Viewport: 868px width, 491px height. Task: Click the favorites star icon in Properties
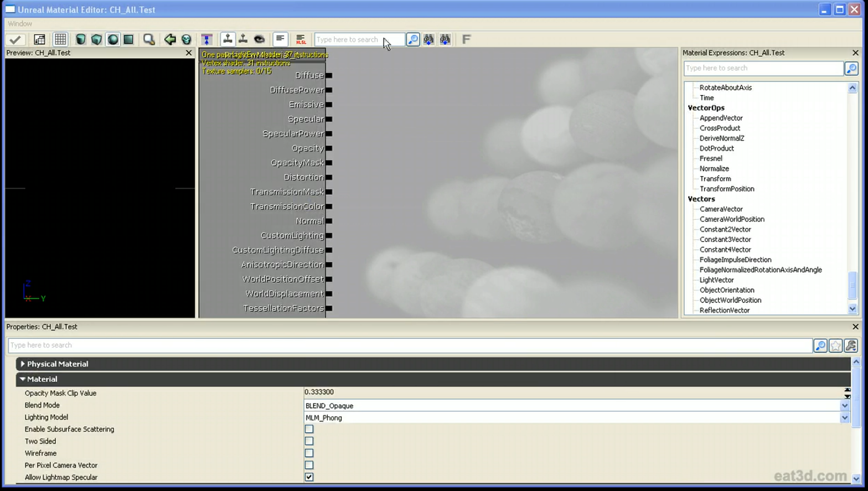[x=835, y=345]
